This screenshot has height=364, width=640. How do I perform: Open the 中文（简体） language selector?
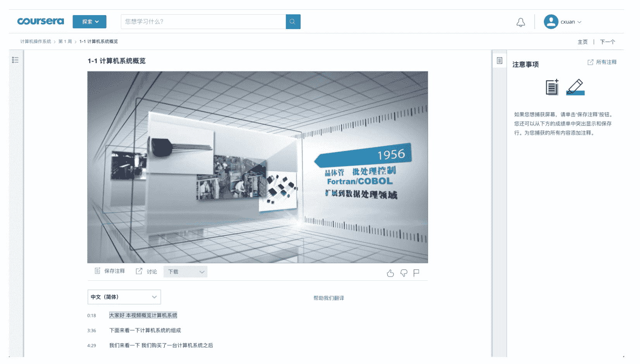[x=124, y=297]
